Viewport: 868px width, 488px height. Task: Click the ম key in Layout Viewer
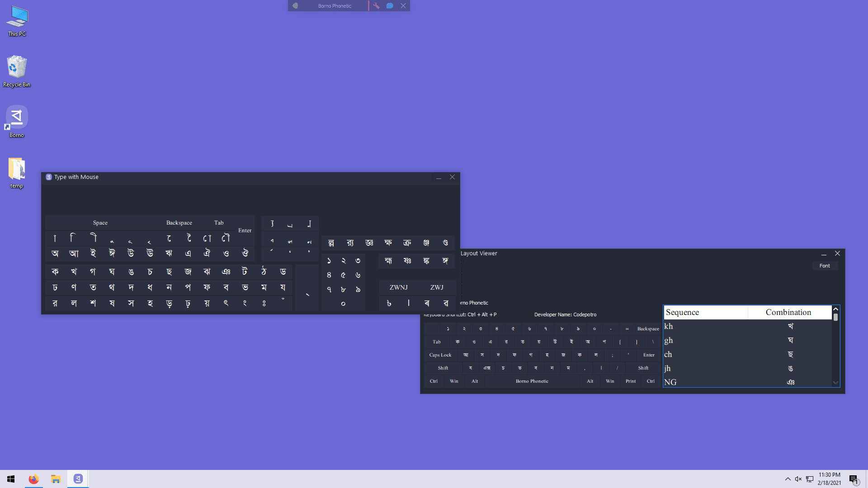tap(568, 368)
